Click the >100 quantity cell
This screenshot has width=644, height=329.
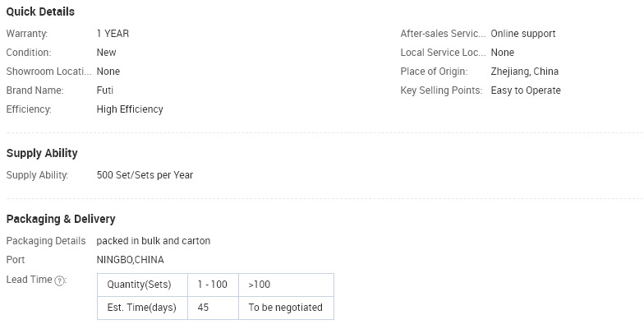286,285
